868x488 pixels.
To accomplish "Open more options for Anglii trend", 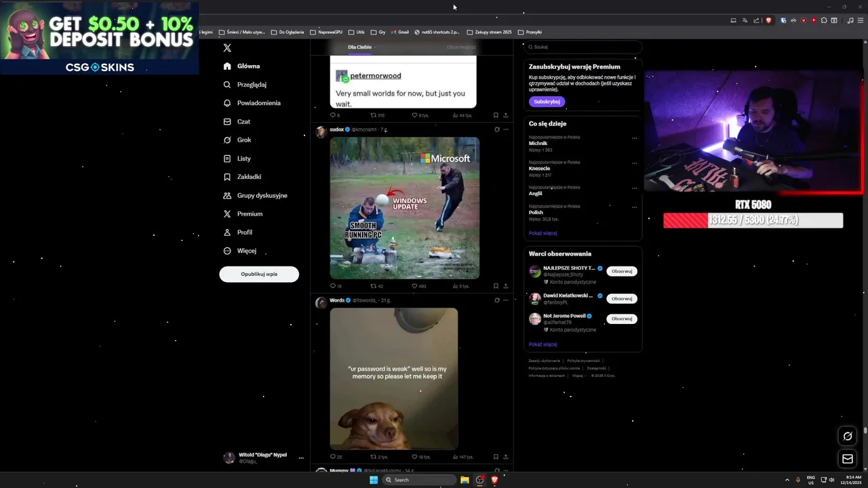I will [635, 188].
